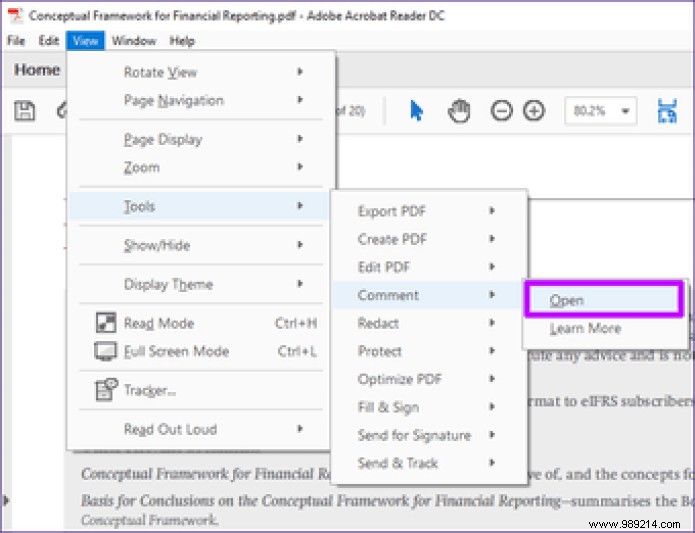Close the View menu in the menu bar
The image size is (695, 533).
(85, 41)
